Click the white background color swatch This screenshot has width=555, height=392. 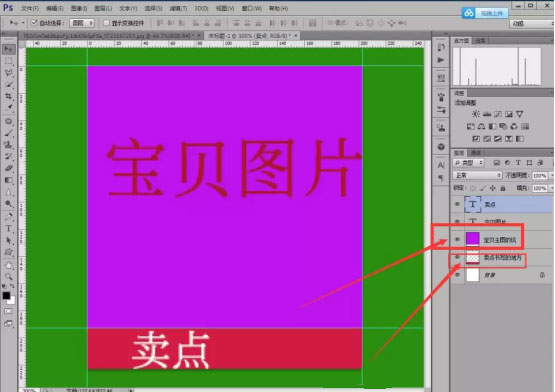tap(12, 301)
